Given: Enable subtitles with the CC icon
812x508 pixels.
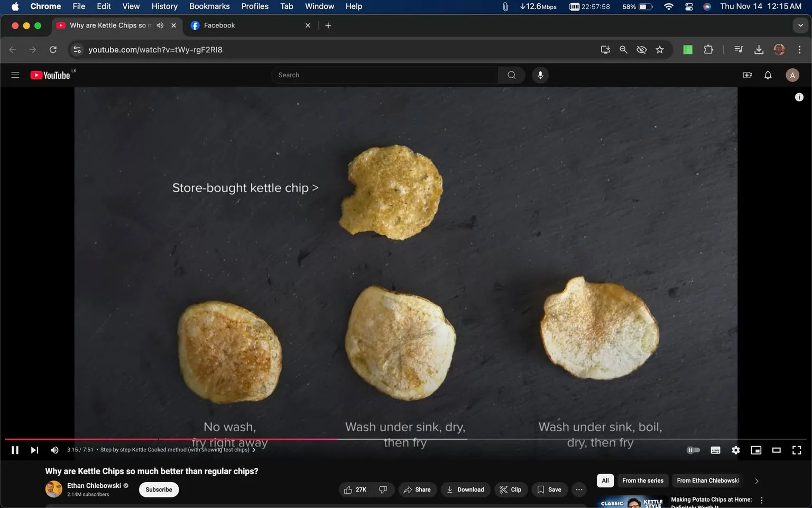Looking at the screenshot, I should coord(715,450).
